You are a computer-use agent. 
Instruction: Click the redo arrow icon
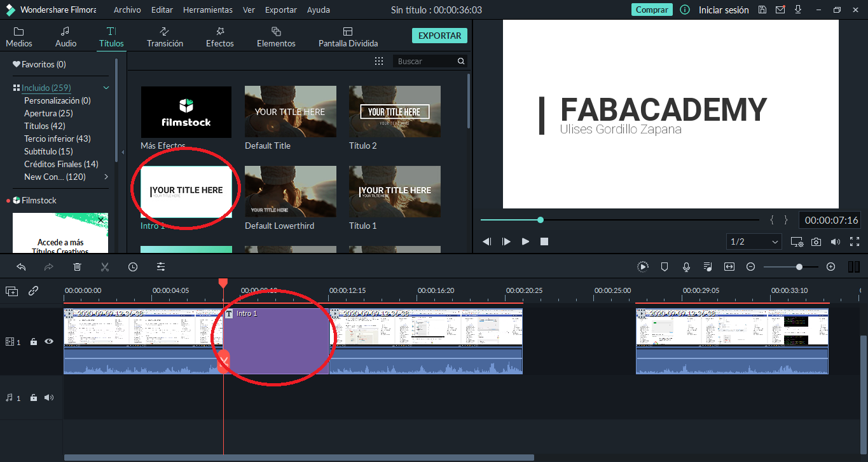click(49, 267)
